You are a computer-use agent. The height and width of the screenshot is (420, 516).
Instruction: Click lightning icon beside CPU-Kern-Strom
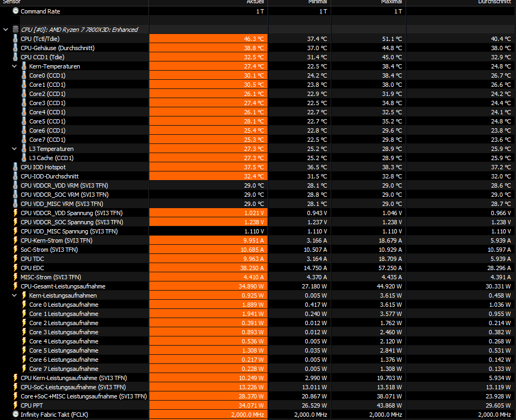pyautogui.click(x=16, y=240)
